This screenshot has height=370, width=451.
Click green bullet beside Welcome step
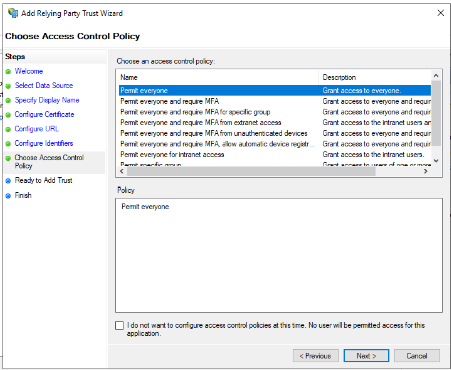pyautogui.click(x=8, y=72)
